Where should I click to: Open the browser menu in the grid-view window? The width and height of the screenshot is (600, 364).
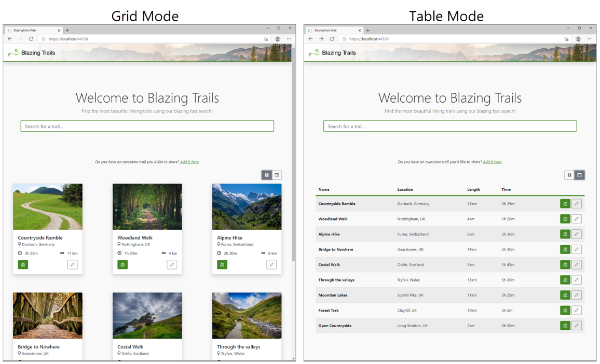tap(289, 39)
